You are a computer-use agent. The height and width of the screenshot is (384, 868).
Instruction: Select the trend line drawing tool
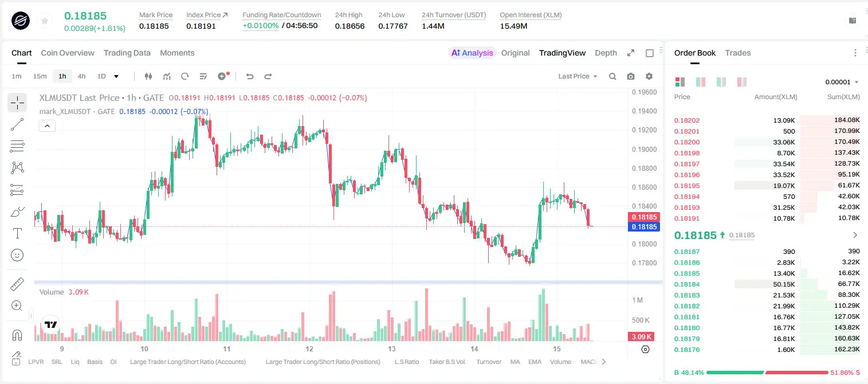pyautogui.click(x=17, y=124)
